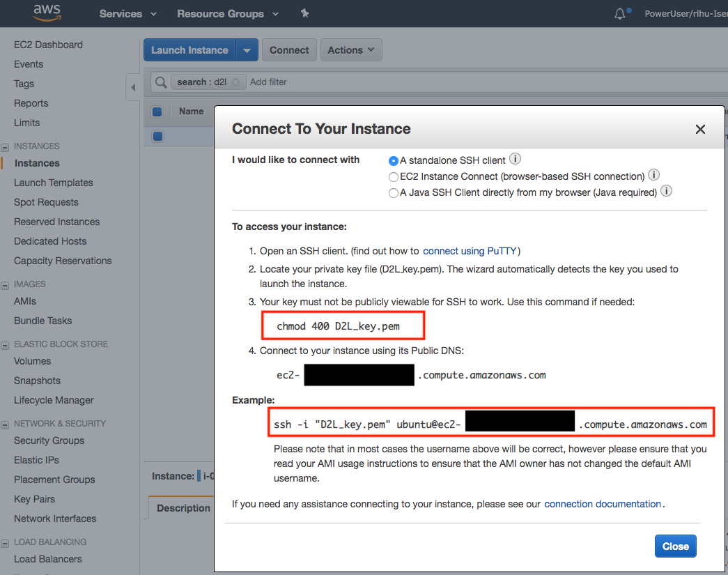Remove the 'search : d2l' filter tag
Viewport: 728px width, 575px height.
(x=235, y=82)
